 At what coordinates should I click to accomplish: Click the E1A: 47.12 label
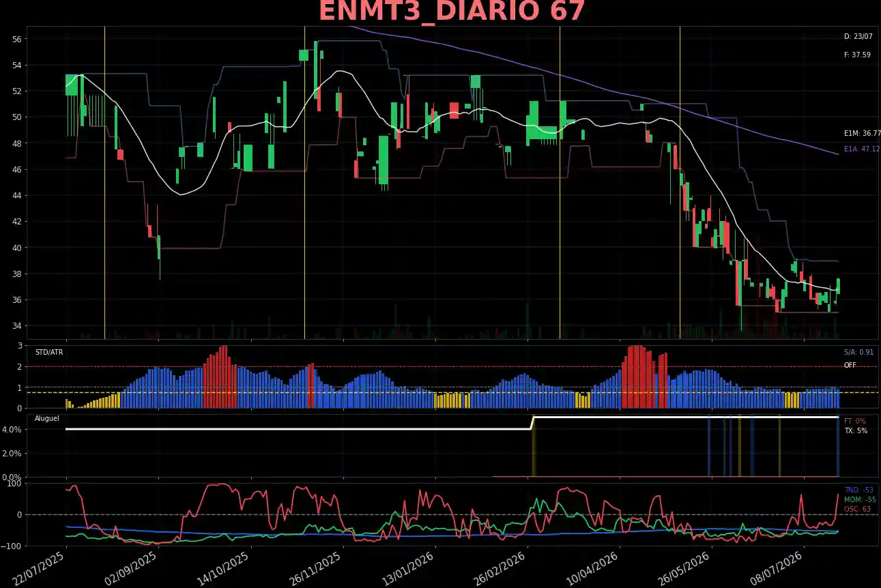(862, 149)
